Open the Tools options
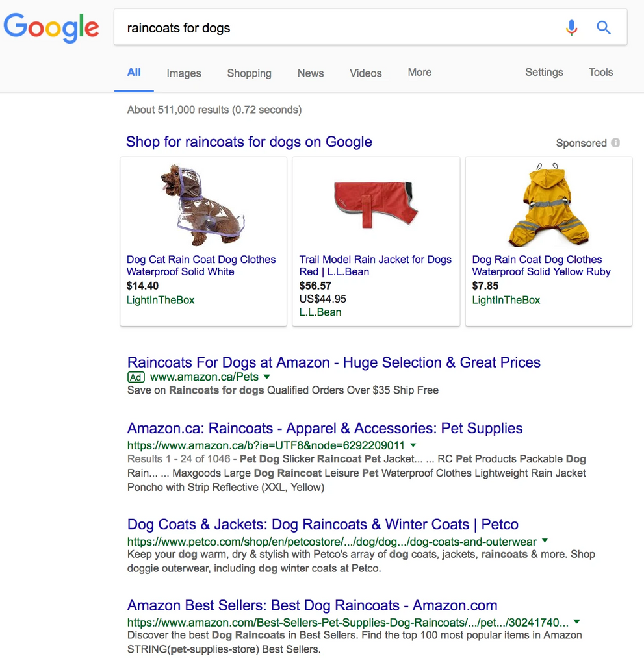The height and width of the screenshot is (665, 644). pyautogui.click(x=600, y=73)
